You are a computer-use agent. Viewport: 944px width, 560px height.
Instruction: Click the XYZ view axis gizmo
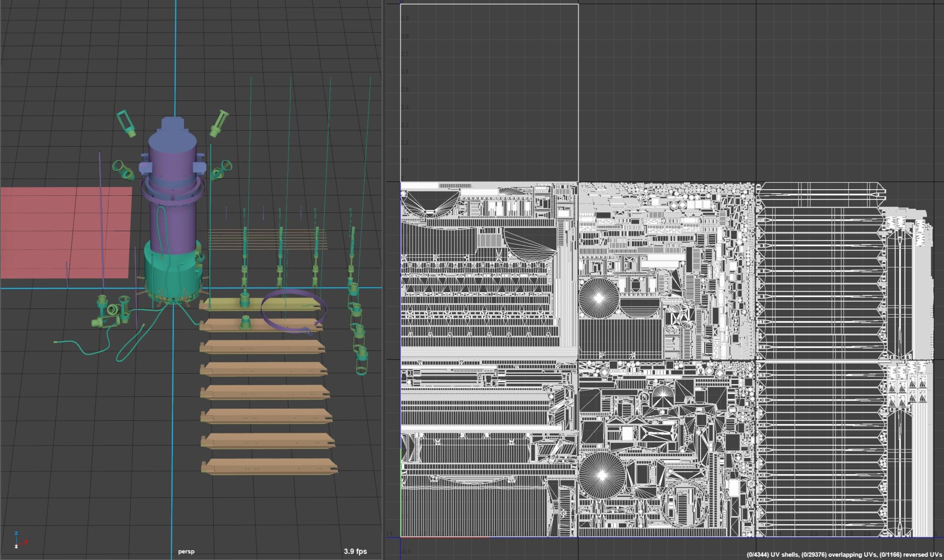(x=19, y=540)
